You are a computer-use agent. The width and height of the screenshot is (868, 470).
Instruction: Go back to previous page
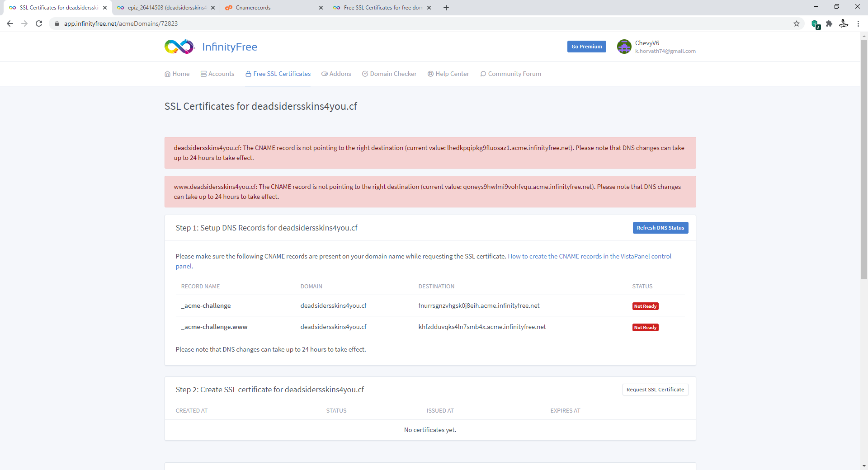coord(10,23)
